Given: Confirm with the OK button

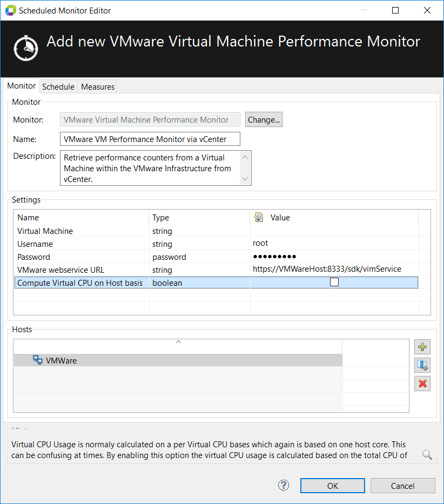Looking at the screenshot, I should tap(332, 486).
